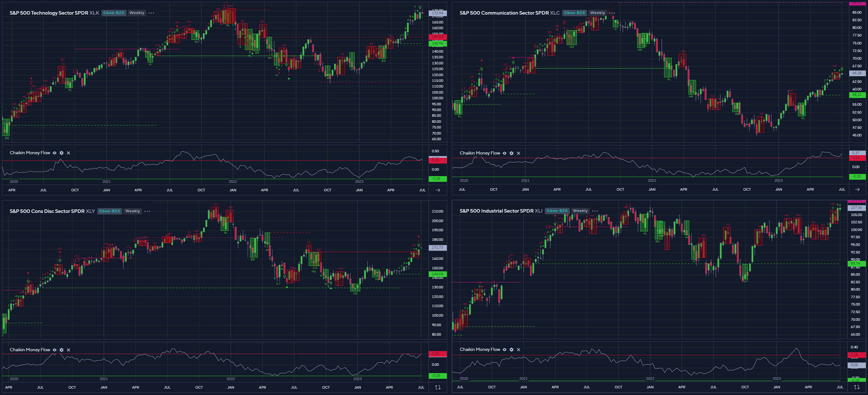The width and height of the screenshot is (868, 395).
Task: Open settings gear for XLI Chaikin Money Flow
Action: (x=512, y=350)
